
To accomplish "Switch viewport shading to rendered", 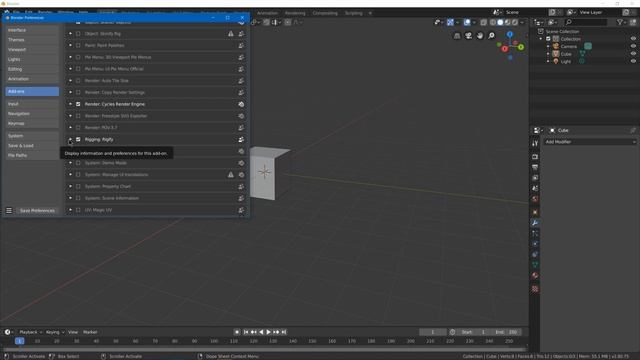I will (x=515, y=22).
